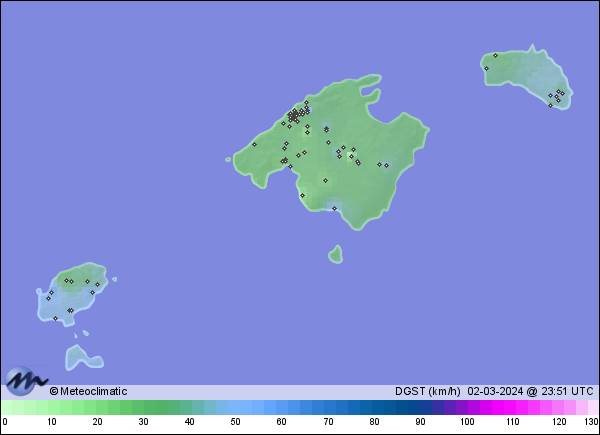This screenshot has width=600, height=435.
Task: Click the scale label 80
Action: pyautogui.click(x=375, y=422)
